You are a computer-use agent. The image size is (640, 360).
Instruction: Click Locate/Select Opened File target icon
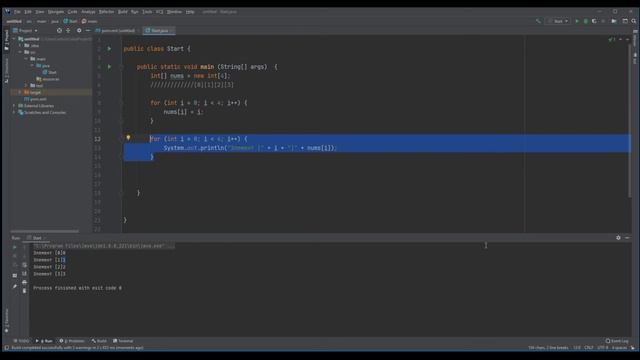point(59,31)
